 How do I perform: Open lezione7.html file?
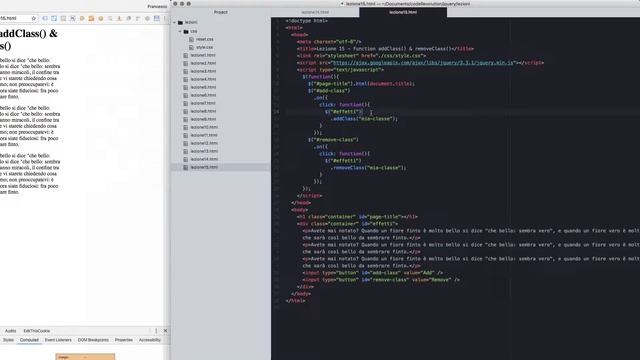203,103
